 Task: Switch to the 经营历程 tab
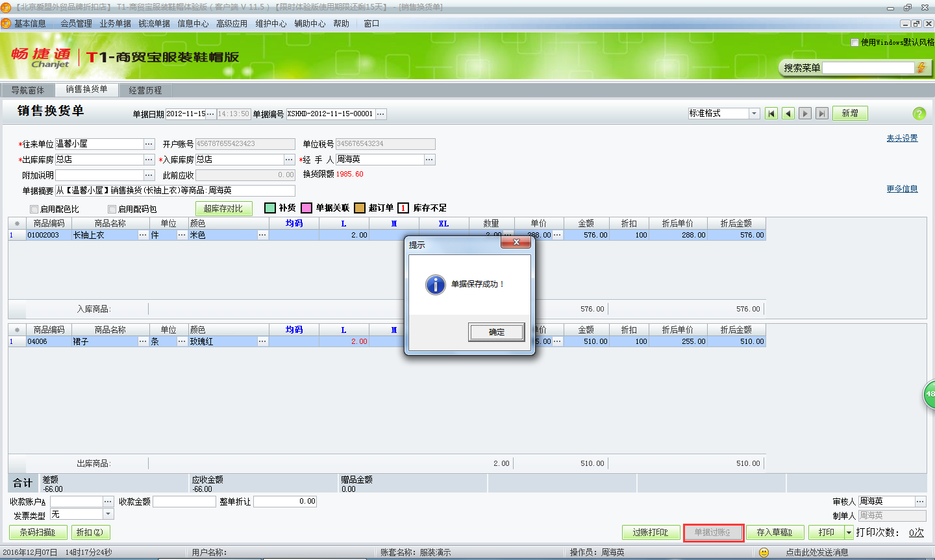145,90
